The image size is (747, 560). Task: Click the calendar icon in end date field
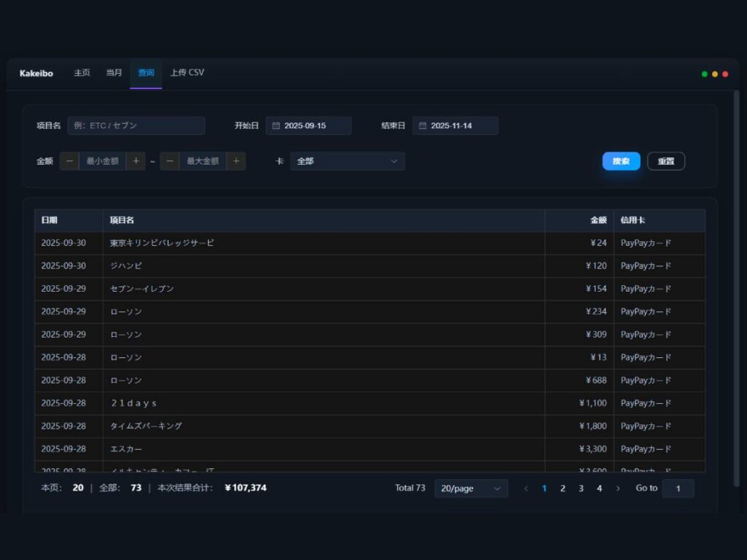click(x=422, y=126)
